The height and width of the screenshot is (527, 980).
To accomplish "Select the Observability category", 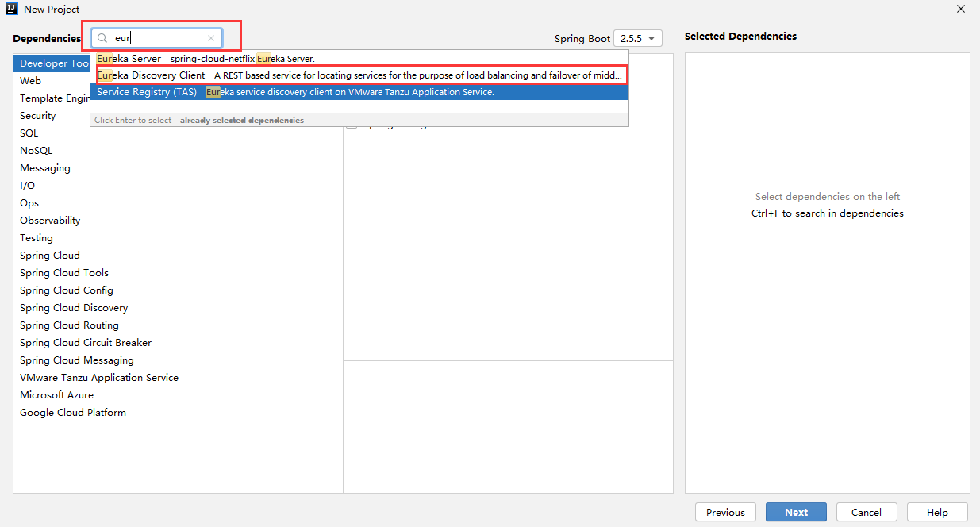I will point(178,221).
